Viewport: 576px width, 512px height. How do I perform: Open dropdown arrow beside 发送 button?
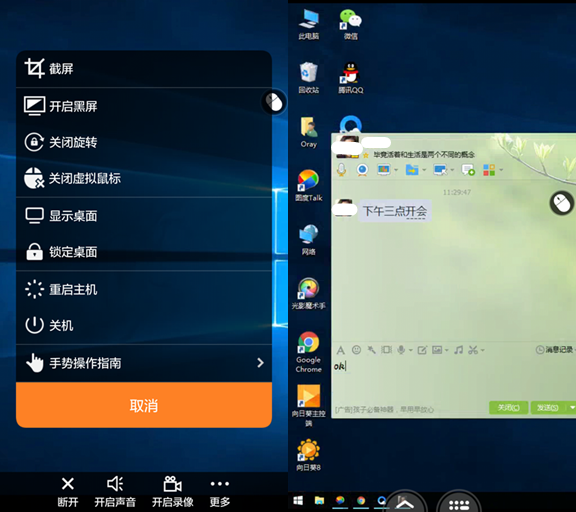pos(572,407)
